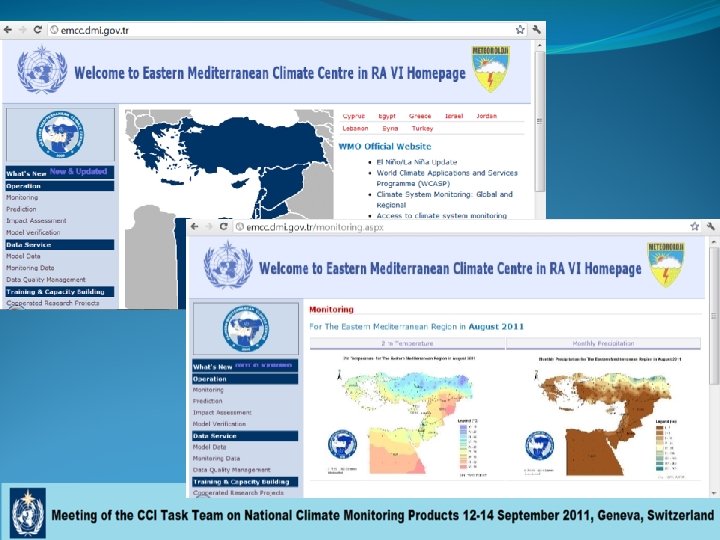The image size is (720, 540).
Task: Open Israel country link
Action: click(454, 116)
